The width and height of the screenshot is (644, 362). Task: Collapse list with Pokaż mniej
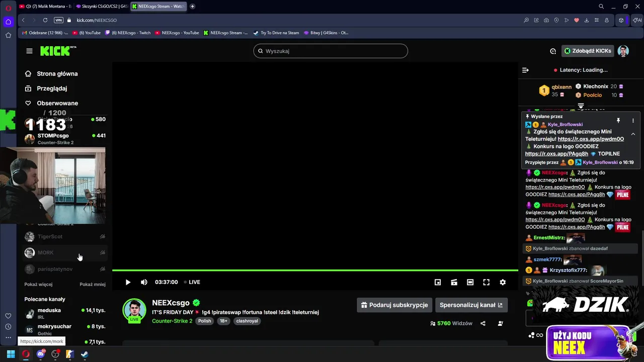[x=93, y=285]
